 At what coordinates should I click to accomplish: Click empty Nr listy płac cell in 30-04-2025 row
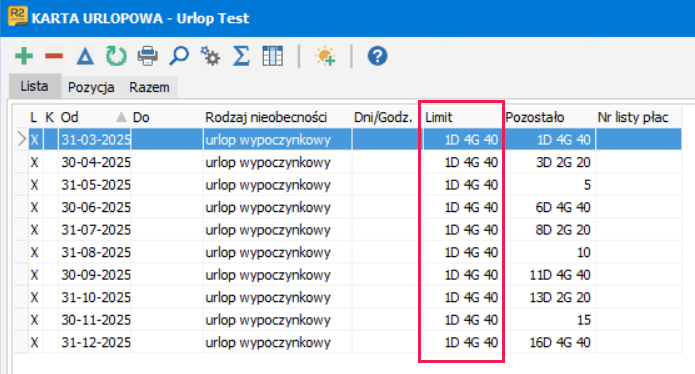click(x=638, y=163)
